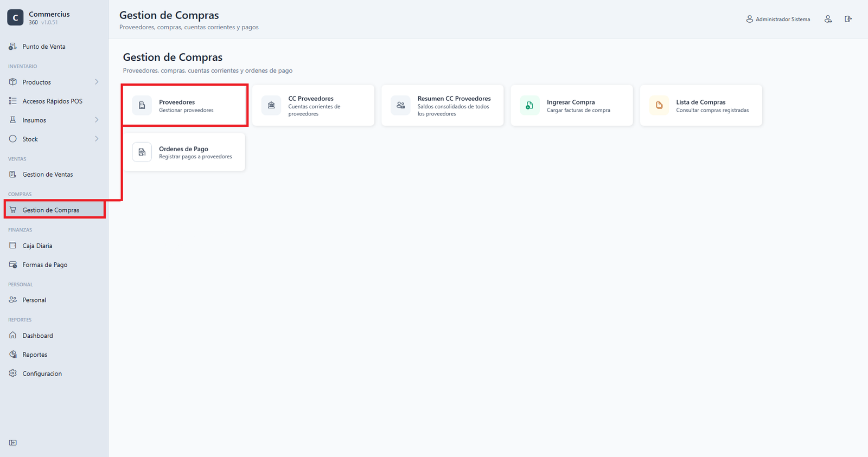Expand the Stock submenu chevron
Screen dimensions: 868x457
(x=97, y=139)
